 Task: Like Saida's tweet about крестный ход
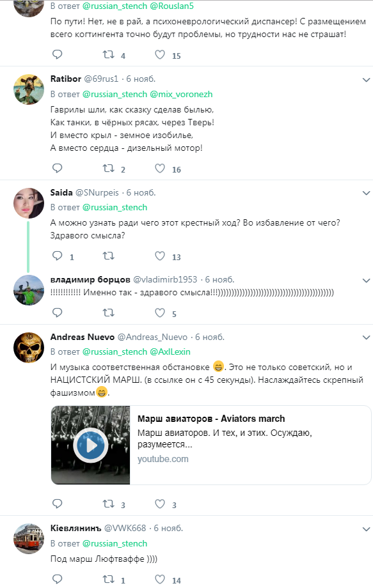160,256
